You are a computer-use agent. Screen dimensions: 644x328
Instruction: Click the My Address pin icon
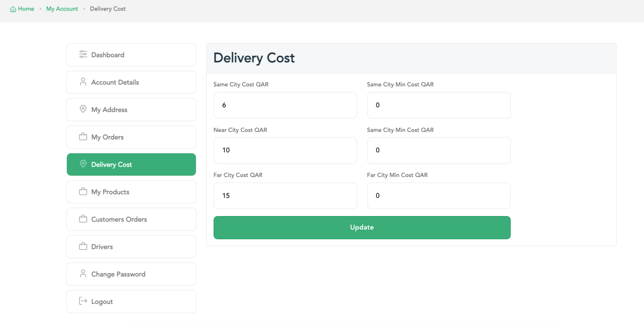83,109
